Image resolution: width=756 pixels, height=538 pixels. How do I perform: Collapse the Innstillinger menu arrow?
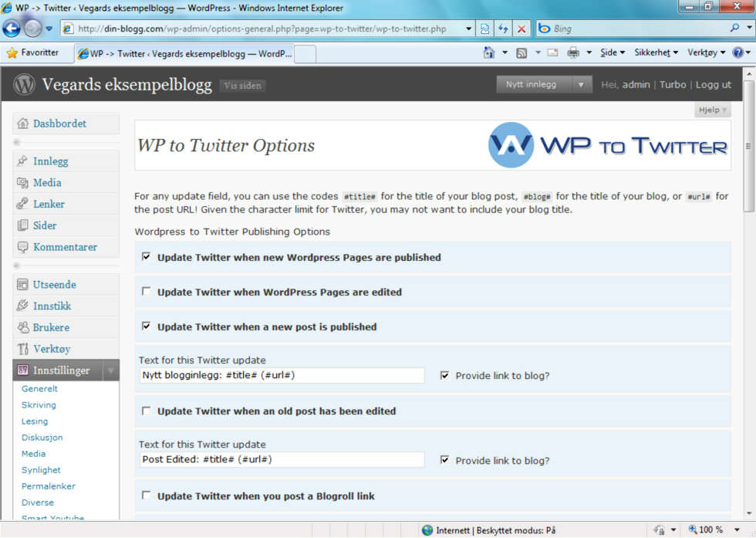(110, 371)
